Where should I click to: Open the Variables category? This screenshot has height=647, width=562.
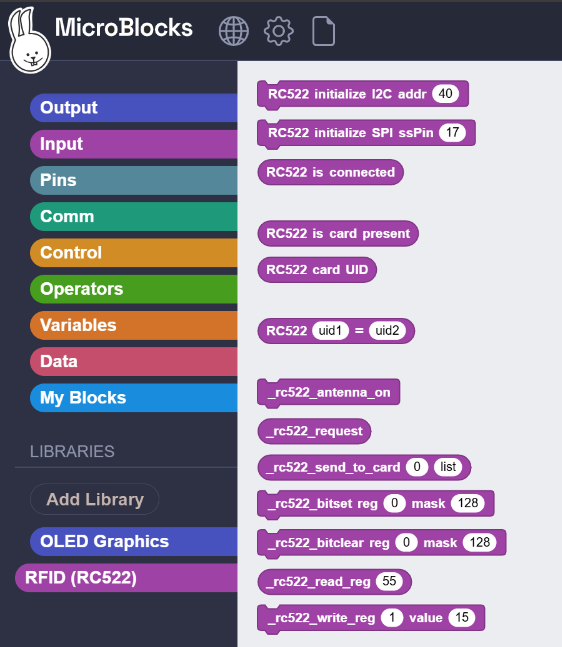pos(134,325)
